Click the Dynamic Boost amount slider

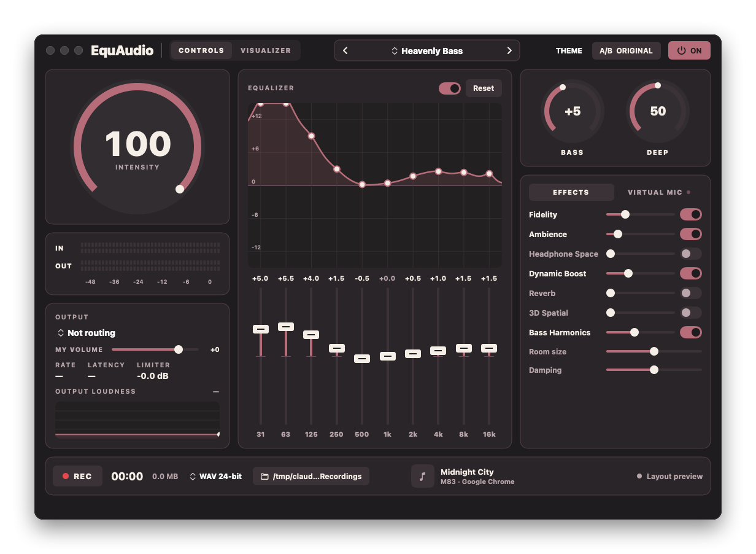pos(640,273)
